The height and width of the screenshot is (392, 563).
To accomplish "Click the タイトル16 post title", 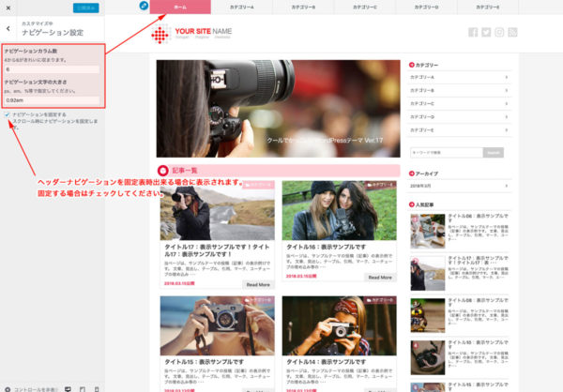I will click(327, 247).
